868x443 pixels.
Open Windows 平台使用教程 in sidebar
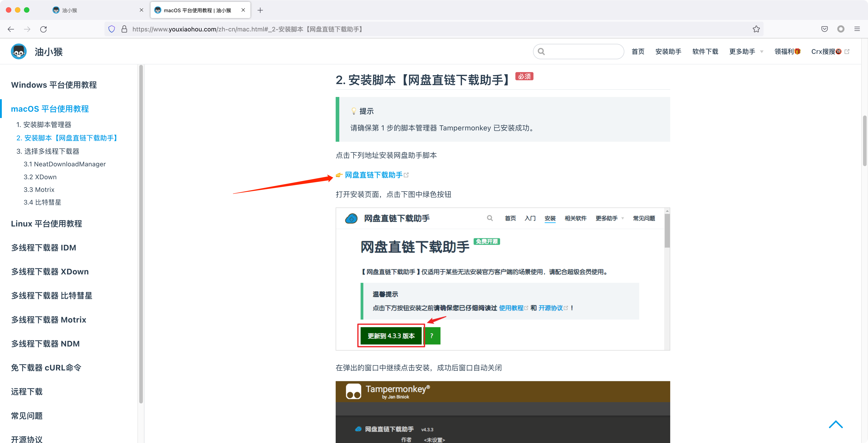[54, 85]
